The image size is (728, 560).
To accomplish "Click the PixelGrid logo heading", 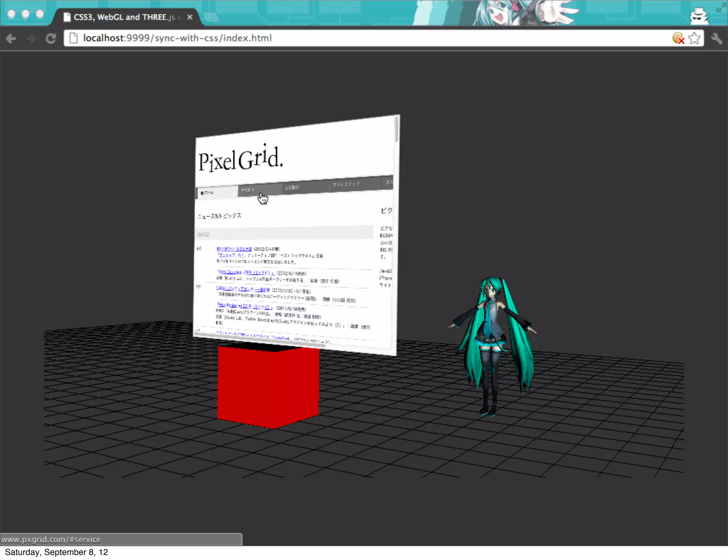I will pyautogui.click(x=240, y=160).
